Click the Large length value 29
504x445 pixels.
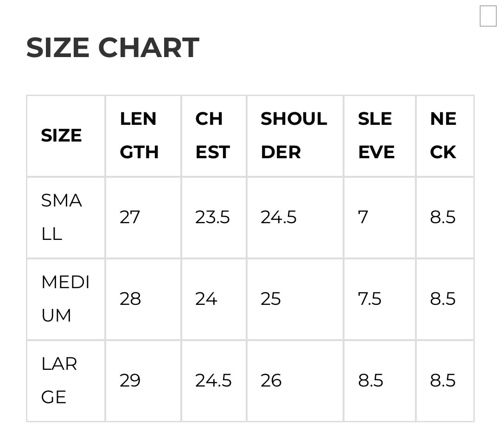[x=130, y=381]
